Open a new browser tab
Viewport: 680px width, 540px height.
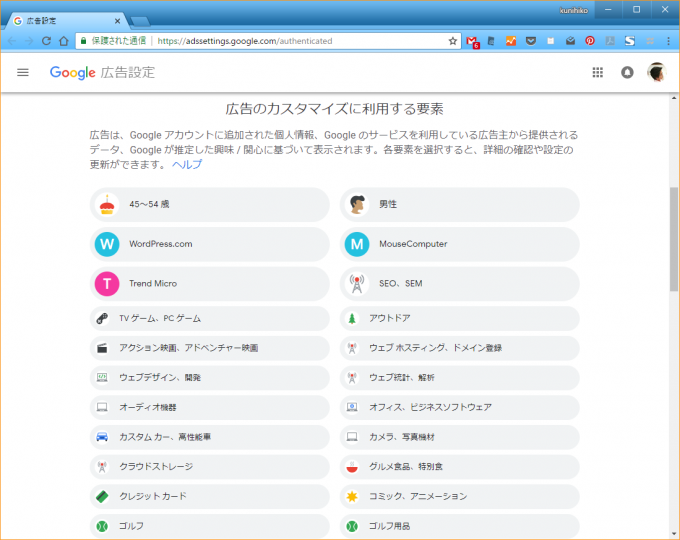coord(140,21)
